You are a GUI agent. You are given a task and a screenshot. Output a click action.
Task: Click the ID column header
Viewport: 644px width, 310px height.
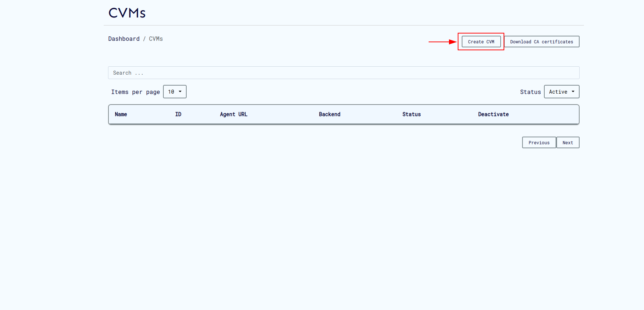click(178, 114)
